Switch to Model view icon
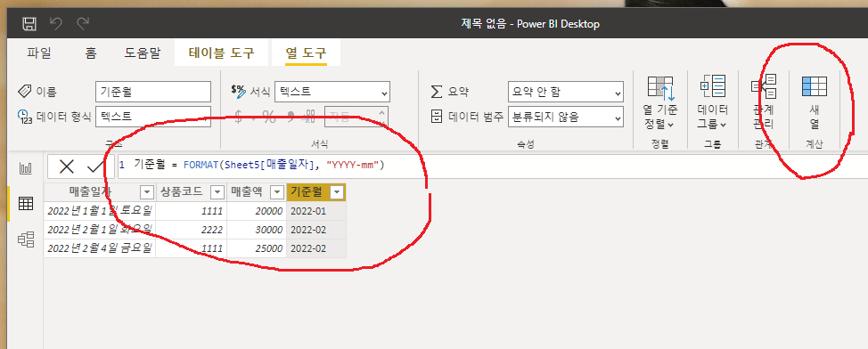The image size is (868, 349). pyautogui.click(x=26, y=239)
